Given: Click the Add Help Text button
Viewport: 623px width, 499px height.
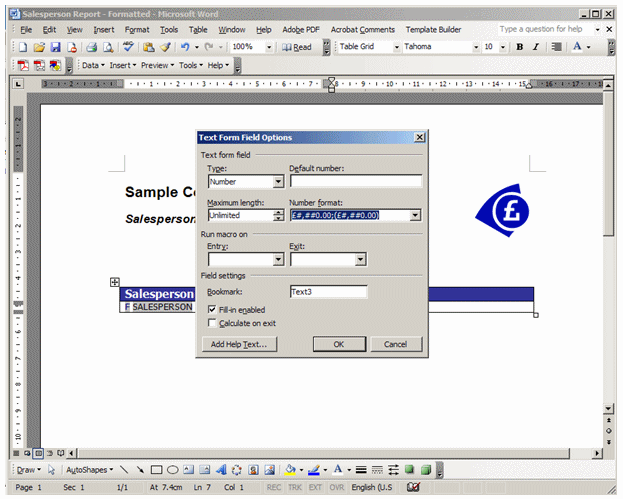Looking at the screenshot, I should point(239,344).
